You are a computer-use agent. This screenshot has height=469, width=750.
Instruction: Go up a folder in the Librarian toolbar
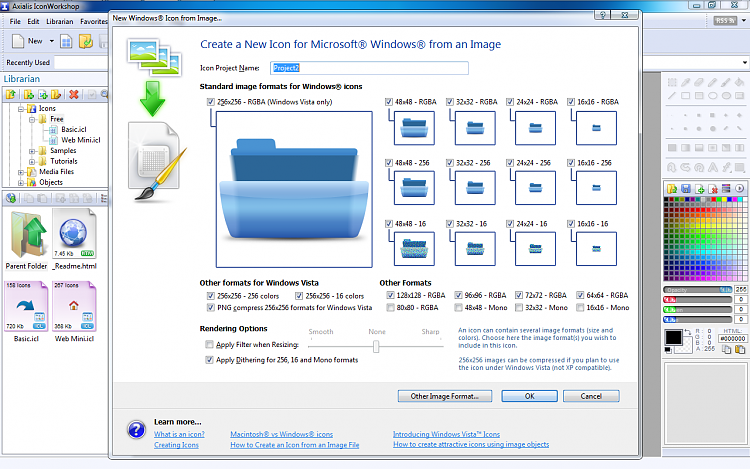coord(11,94)
